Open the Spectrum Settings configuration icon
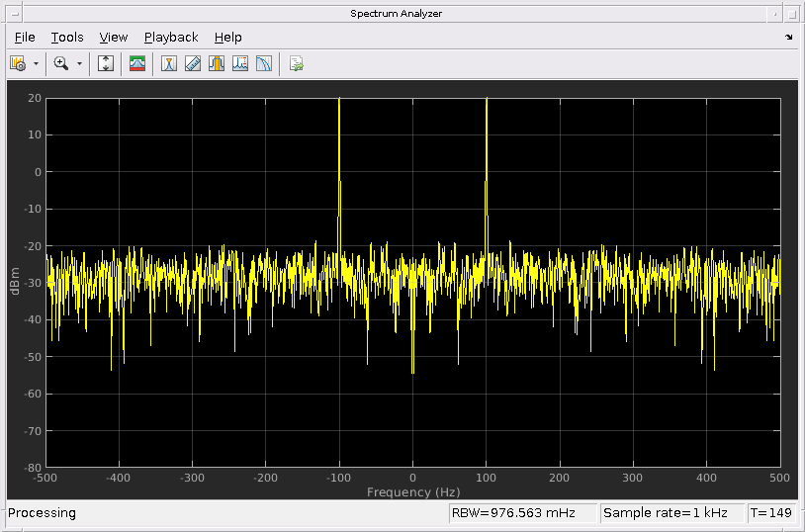The width and height of the screenshot is (805, 532). (18, 63)
